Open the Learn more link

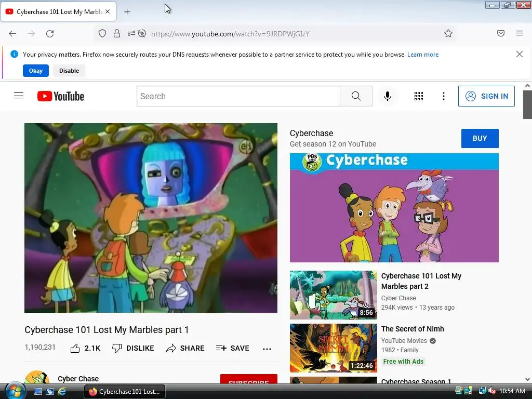(x=423, y=54)
